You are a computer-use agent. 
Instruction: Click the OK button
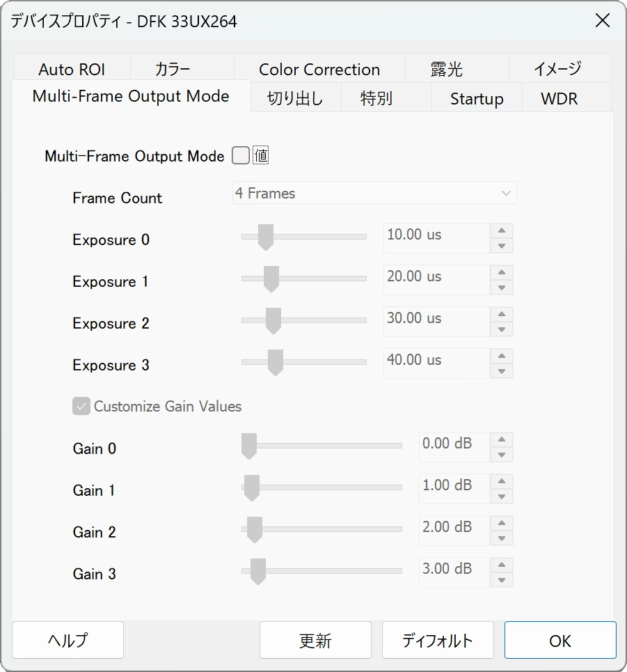click(x=559, y=640)
